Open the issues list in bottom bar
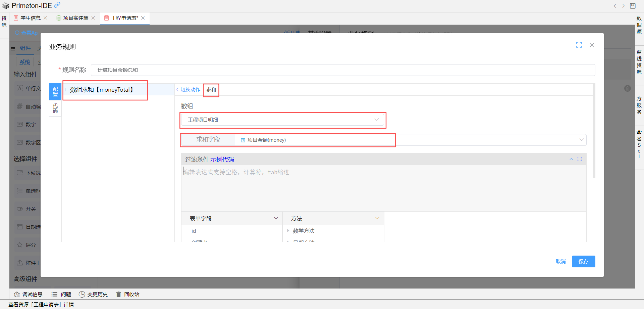 tap(61, 294)
